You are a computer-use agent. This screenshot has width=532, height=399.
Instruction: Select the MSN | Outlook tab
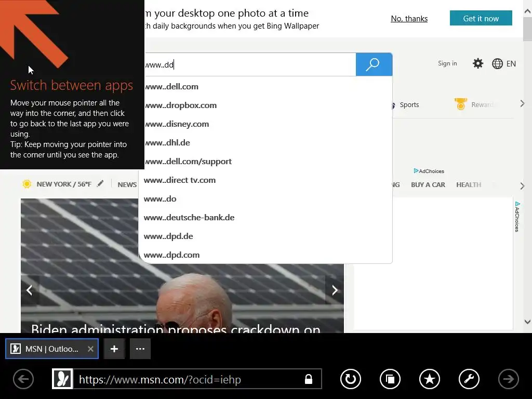tap(52, 349)
